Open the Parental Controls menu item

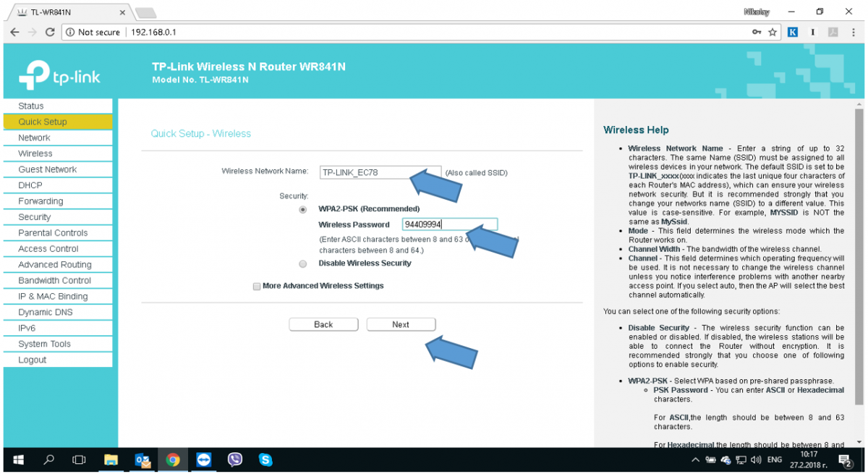[x=58, y=233]
